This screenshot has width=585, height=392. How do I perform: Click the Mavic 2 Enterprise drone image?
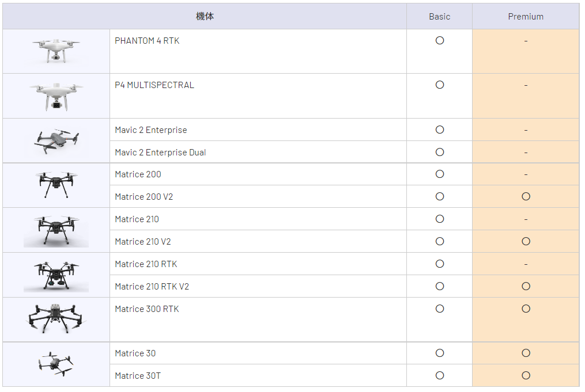[x=56, y=141]
